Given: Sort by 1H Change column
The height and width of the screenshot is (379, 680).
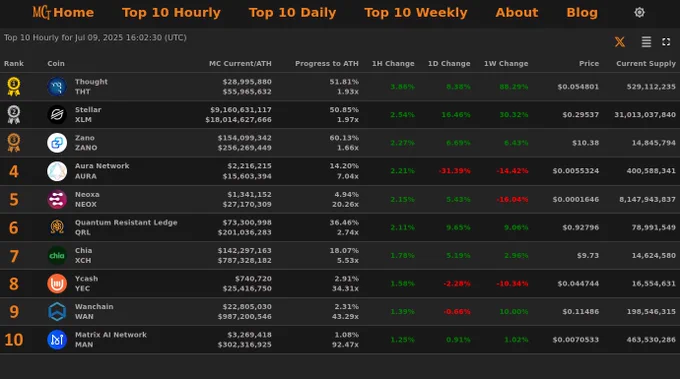Looking at the screenshot, I should coord(393,63).
